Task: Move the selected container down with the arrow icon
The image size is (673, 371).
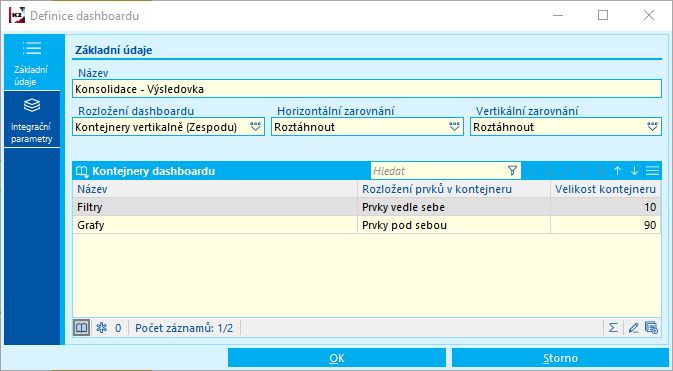Action: click(x=634, y=171)
